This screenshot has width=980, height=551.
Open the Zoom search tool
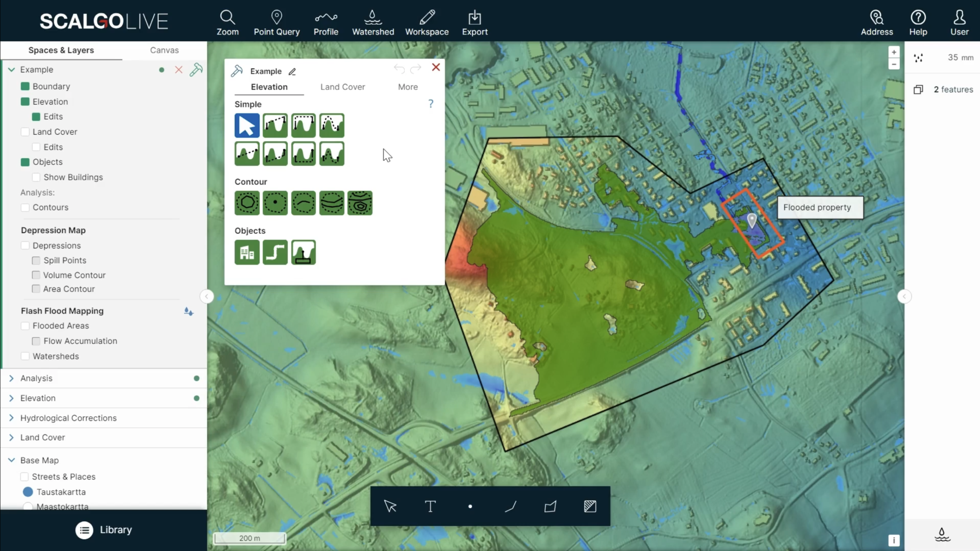click(x=227, y=23)
